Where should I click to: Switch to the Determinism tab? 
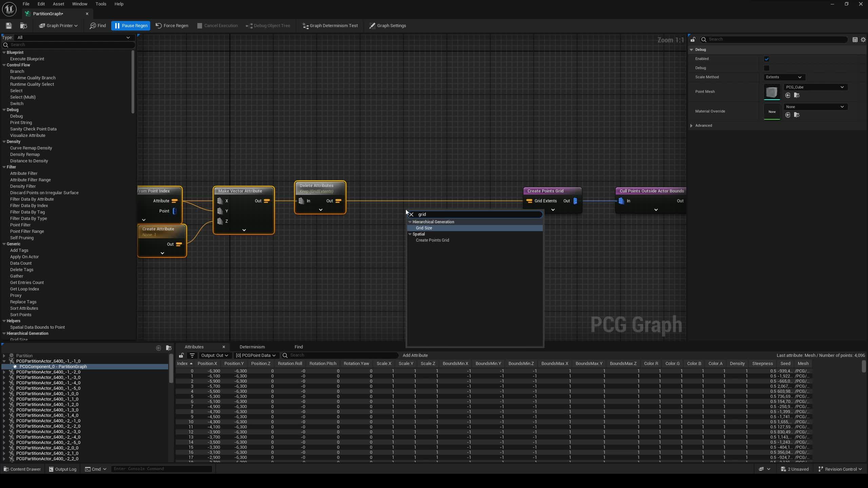coord(252,347)
